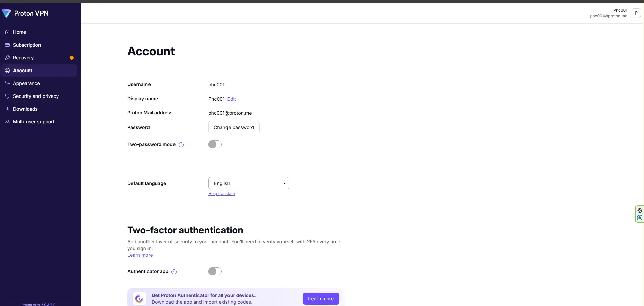Click the purple Learn more button
The image size is (644, 306).
click(x=321, y=299)
